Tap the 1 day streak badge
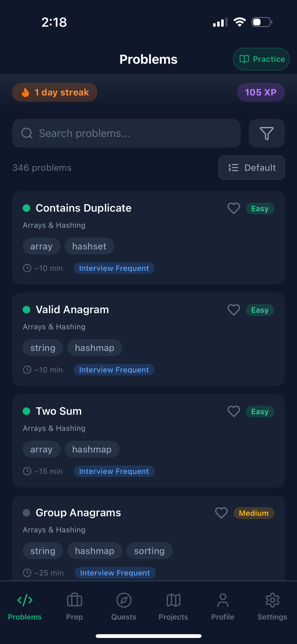Screen dimensions: 297x644 pos(54,92)
